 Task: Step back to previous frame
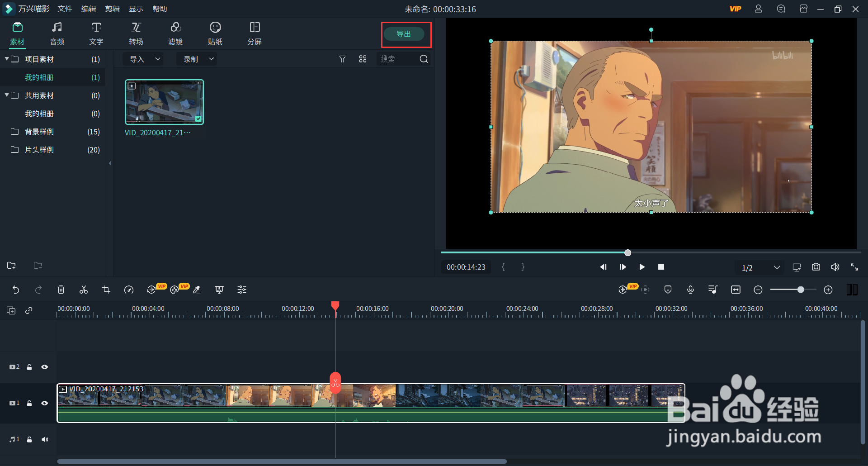pos(603,267)
